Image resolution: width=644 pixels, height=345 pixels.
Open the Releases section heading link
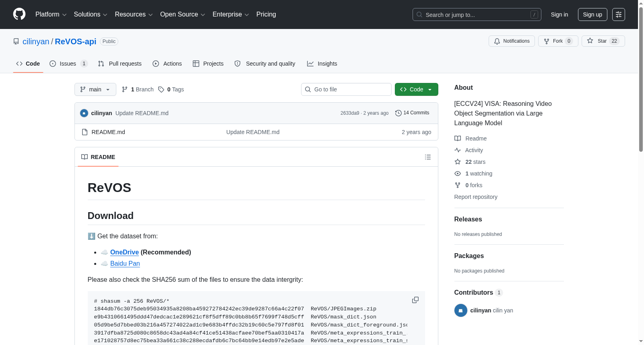(x=468, y=219)
